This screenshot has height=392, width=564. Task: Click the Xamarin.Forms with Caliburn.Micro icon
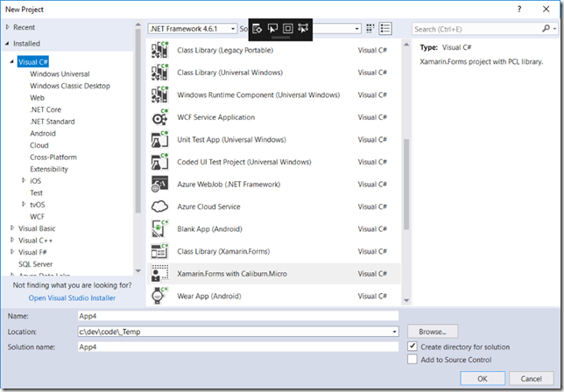point(159,274)
